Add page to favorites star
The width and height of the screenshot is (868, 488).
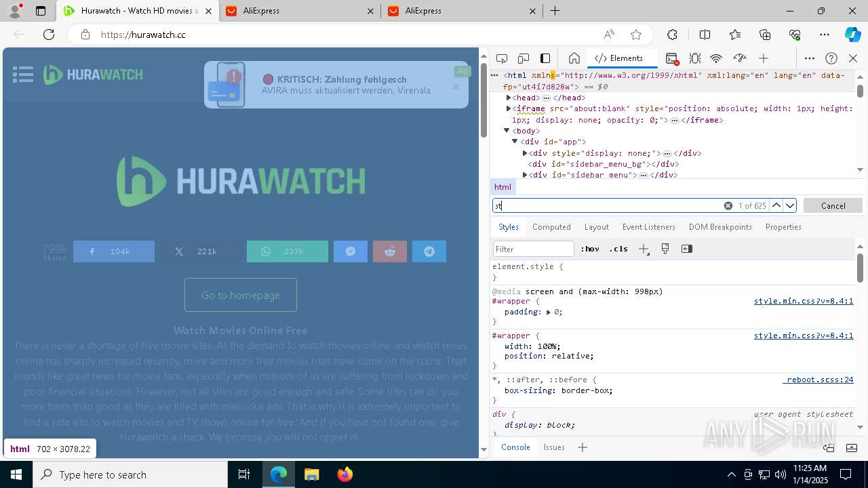(635, 35)
